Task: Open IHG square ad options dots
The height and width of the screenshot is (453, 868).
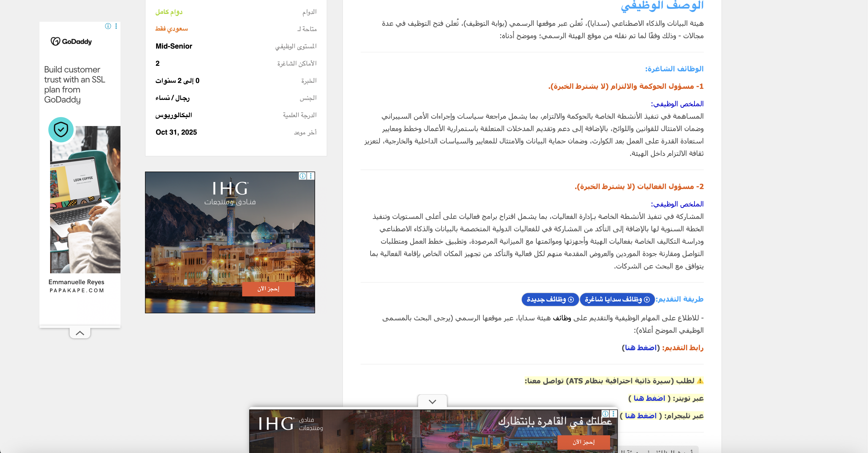Action: pyautogui.click(x=311, y=176)
